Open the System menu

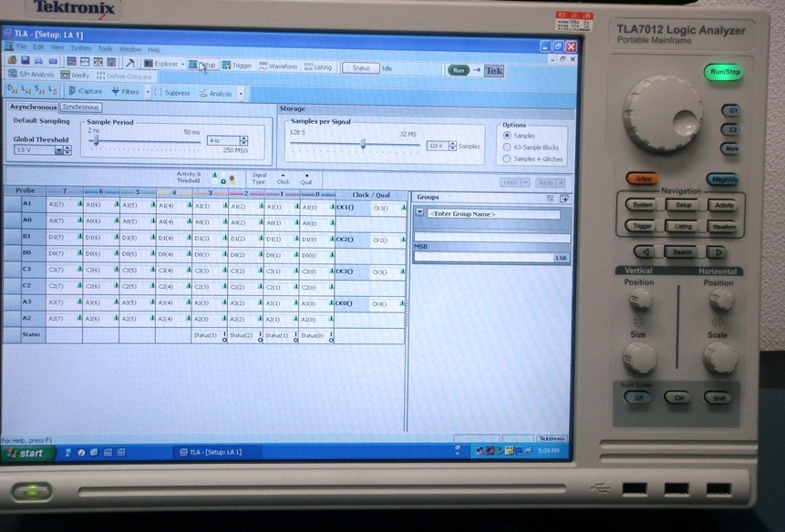pyautogui.click(x=80, y=48)
